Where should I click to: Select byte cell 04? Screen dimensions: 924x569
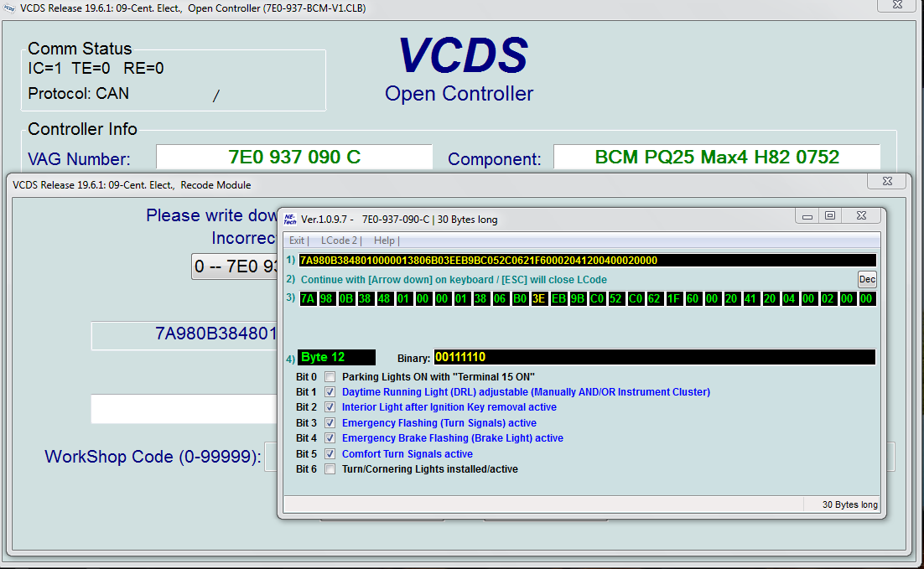click(789, 298)
